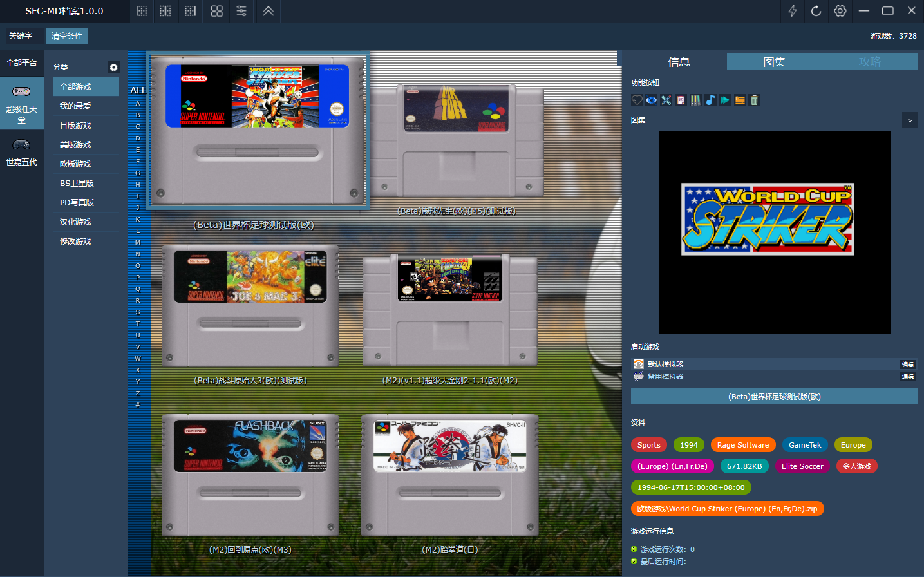Select World Cup Striker beta cartridge thumbnail
Image resolution: width=924 pixels, height=577 pixels.
pyautogui.click(x=258, y=131)
